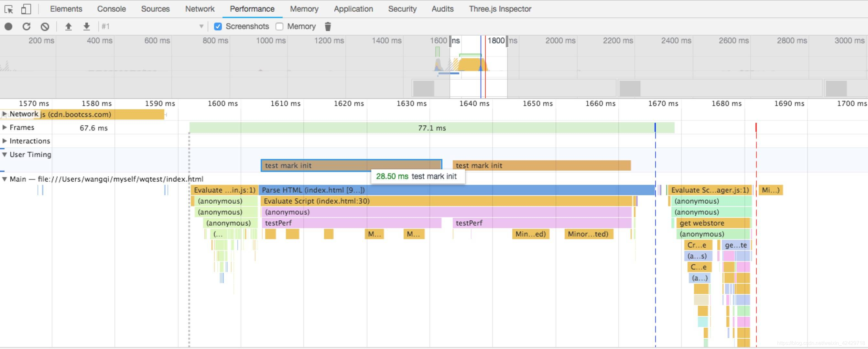The width and height of the screenshot is (868, 349).
Task: Switch to the Elements tab
Action: click(66, 9)
